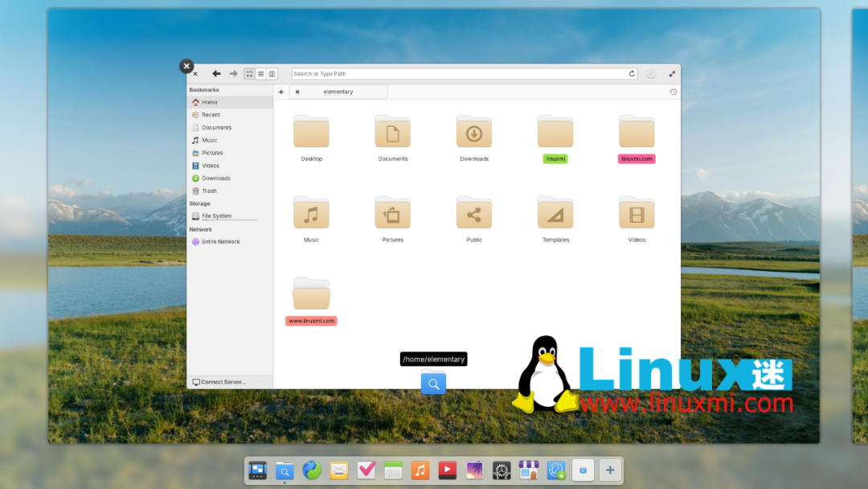
Task: Open Tasks checkmark app in dock
Action: (366, 471)
